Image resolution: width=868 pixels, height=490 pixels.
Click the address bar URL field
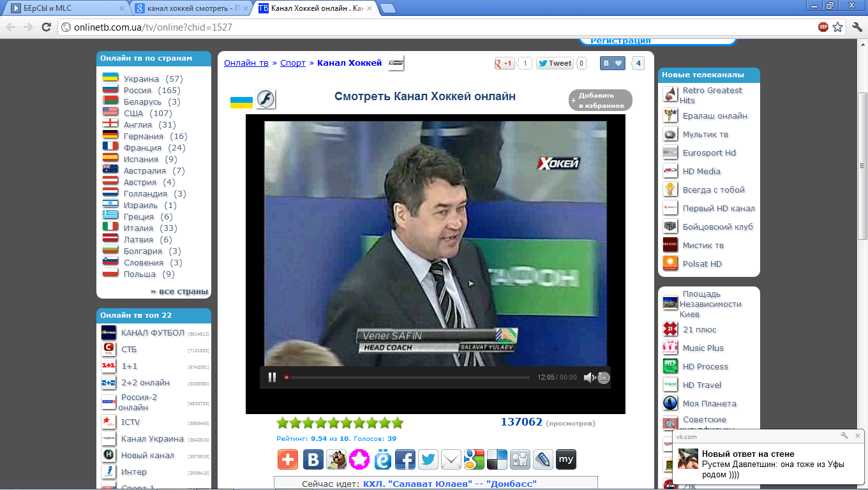click(438, 27)
